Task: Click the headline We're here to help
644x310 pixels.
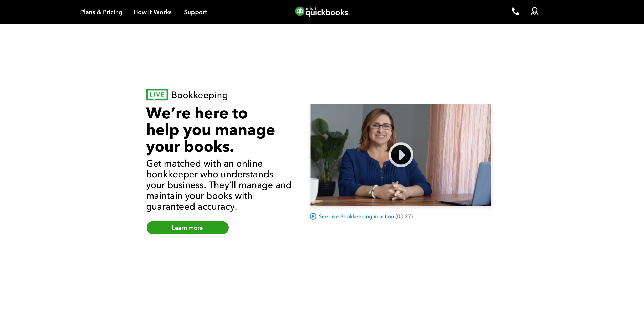Action: click(x=210, y=130)
